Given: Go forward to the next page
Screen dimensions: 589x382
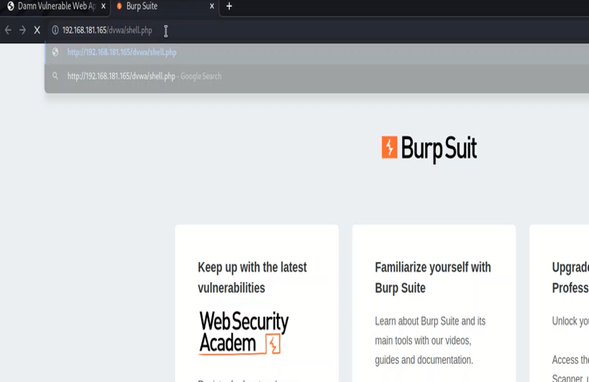Looking at the screenshot, I should (23, 30).
